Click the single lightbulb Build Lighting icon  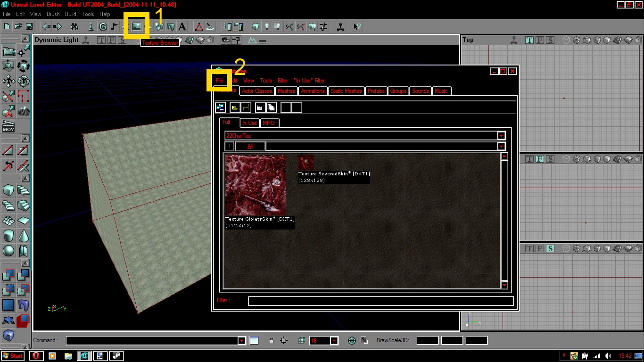click(x=266, y=26)
